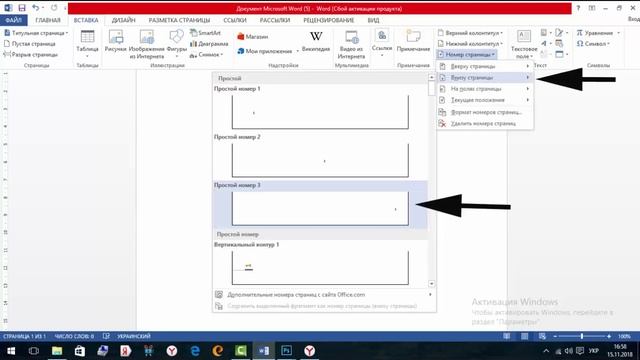The width and height of the screenshot is (640, 360).
Task: Insert a table via Таблица
Action: (87, 43)
